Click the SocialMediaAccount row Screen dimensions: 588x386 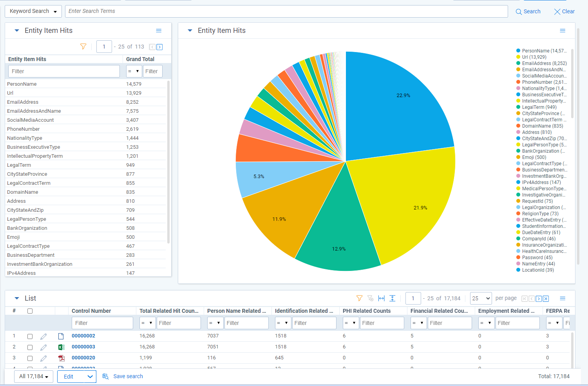(86, 120)
